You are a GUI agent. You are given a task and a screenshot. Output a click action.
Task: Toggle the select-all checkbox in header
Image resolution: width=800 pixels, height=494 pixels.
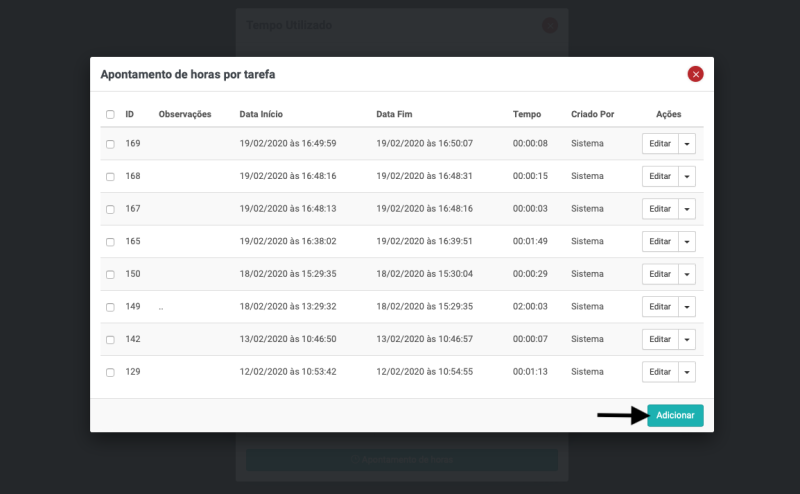click(110, 115)
